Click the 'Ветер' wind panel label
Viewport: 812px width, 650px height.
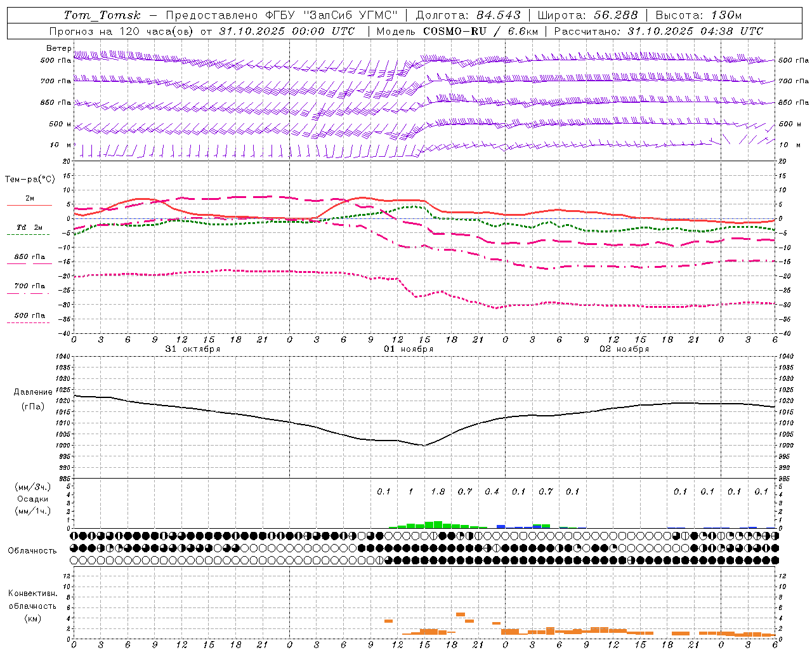pyautogui.click(x=59, y=48)
